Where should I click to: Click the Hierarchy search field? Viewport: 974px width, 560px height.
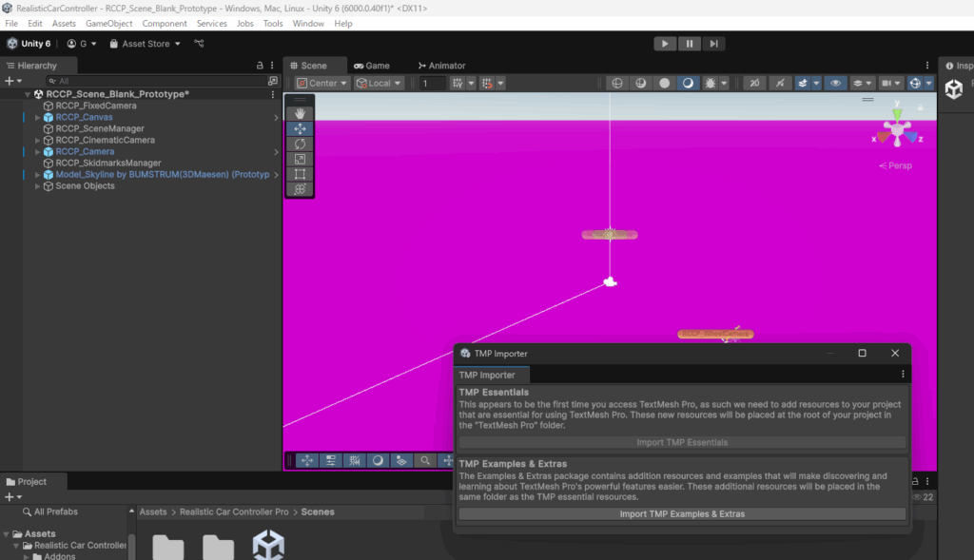click(x=162, y=81)
